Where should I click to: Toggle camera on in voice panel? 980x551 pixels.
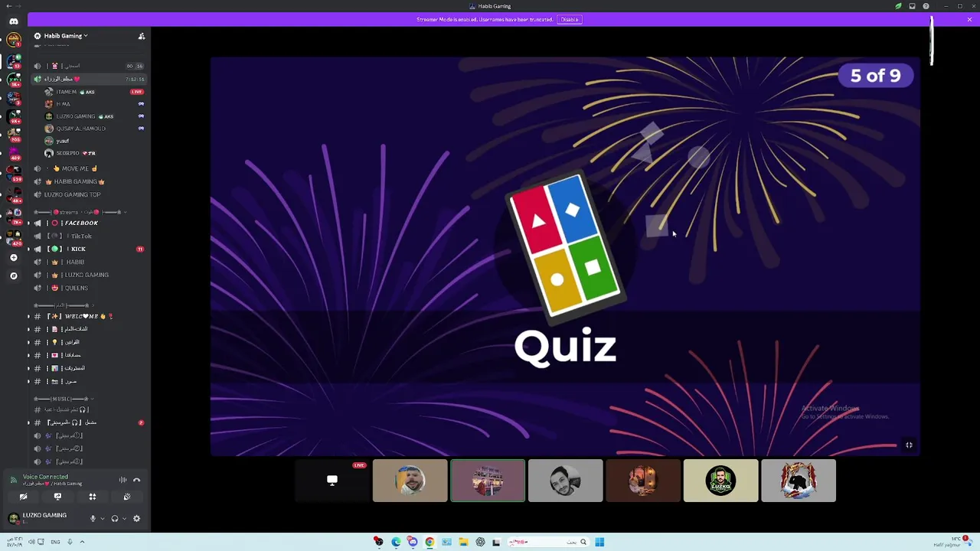[23, 497]
